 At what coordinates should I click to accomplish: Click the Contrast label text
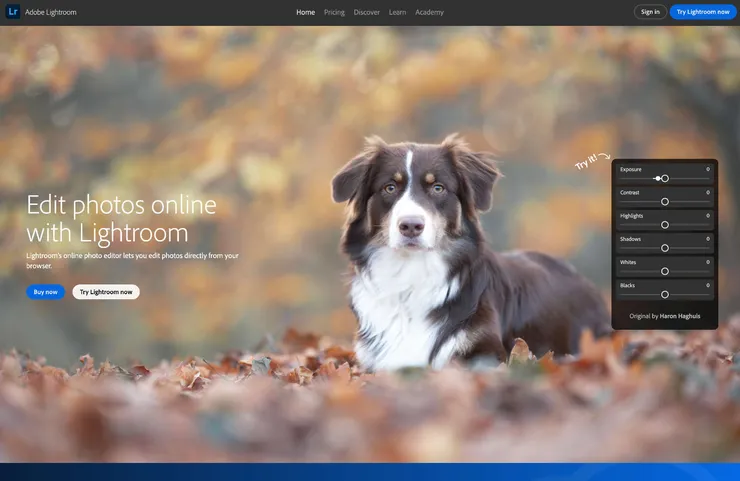point(630,192)
